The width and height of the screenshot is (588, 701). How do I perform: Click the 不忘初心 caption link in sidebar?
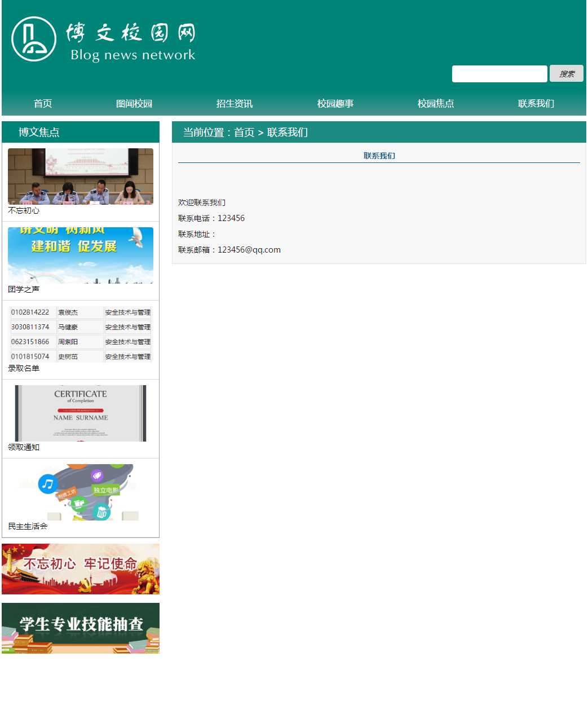click(24, 210)
